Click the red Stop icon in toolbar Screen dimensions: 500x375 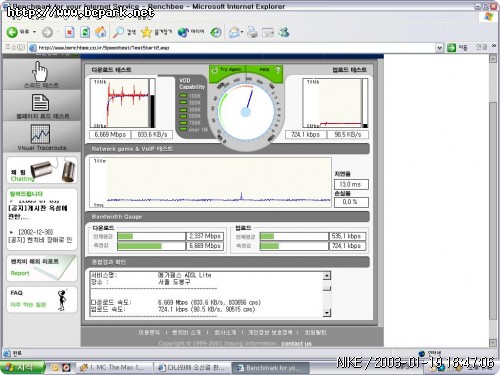69,32
